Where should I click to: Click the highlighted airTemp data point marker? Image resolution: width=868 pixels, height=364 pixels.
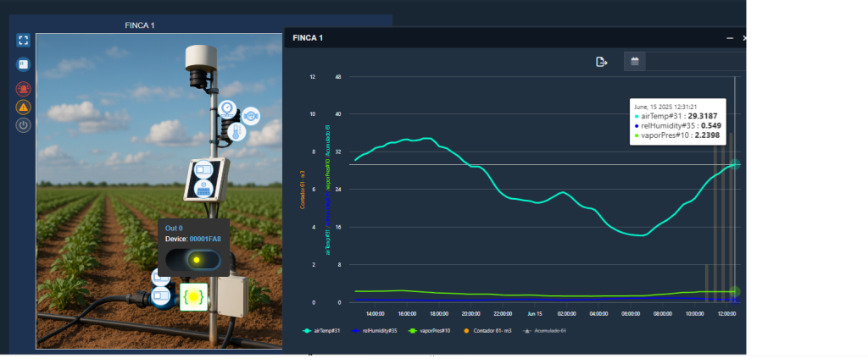pos(734,164)
